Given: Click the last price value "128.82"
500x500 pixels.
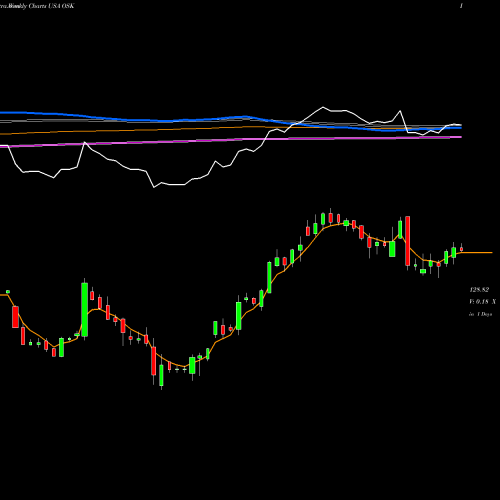Looking at the screenshot, I should (479, 290).
